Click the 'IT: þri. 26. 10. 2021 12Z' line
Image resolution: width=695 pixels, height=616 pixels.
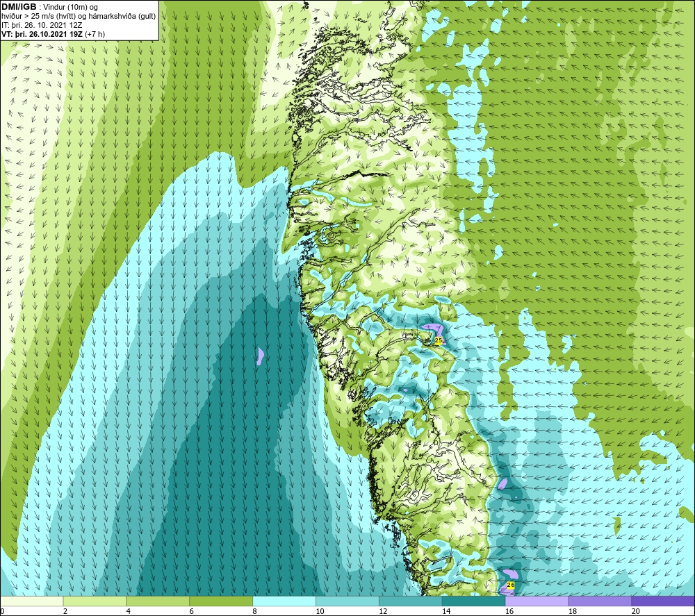click(42, 25)
